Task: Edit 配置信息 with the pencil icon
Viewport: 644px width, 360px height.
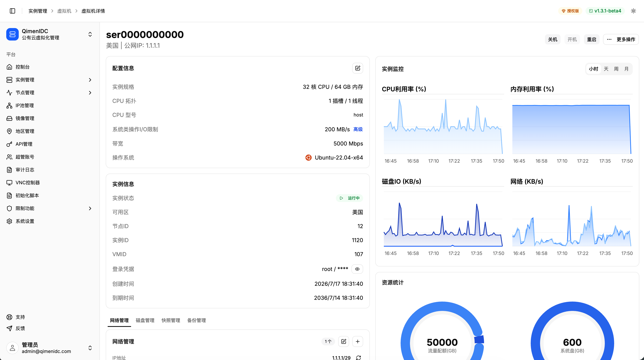Action: click(357, 68)
